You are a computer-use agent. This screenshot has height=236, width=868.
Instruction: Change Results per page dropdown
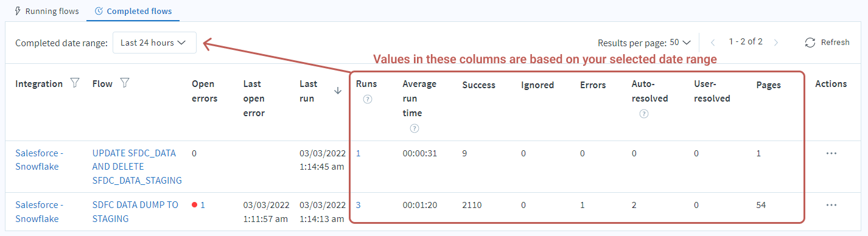point(681,43)
